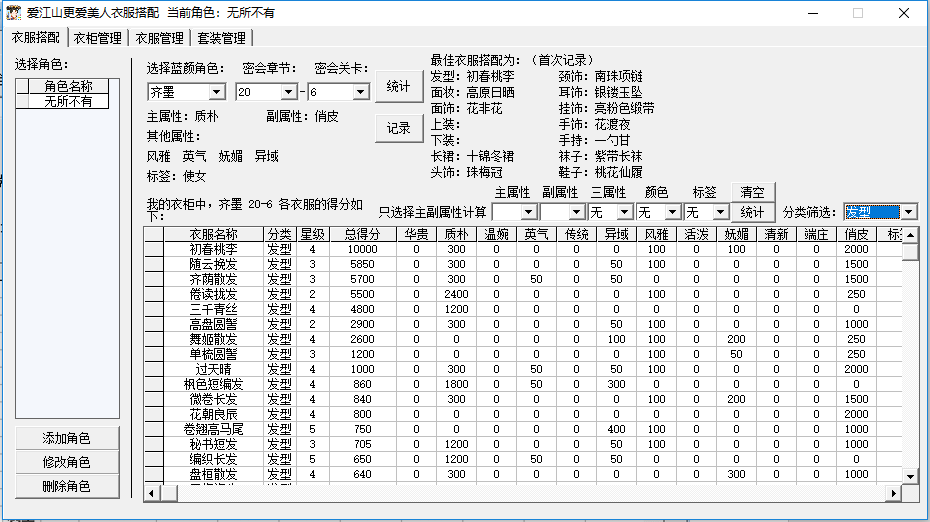Click the table's vertical scrollbar up arrow

(910, 235)
